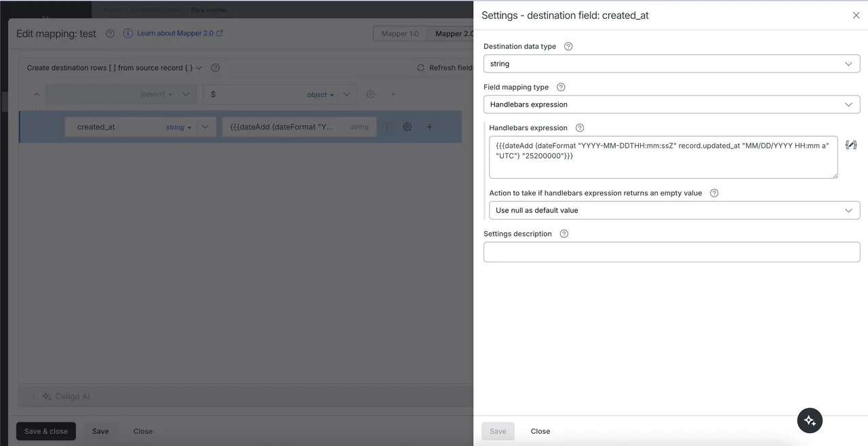
Task: Change string data type for created_at
Action: [178, 127]
